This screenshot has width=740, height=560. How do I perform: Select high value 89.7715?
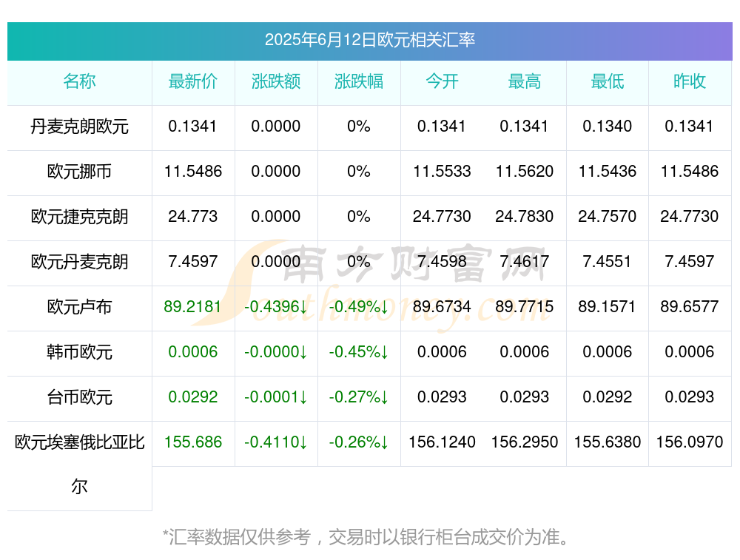click(x=525, y=307)
